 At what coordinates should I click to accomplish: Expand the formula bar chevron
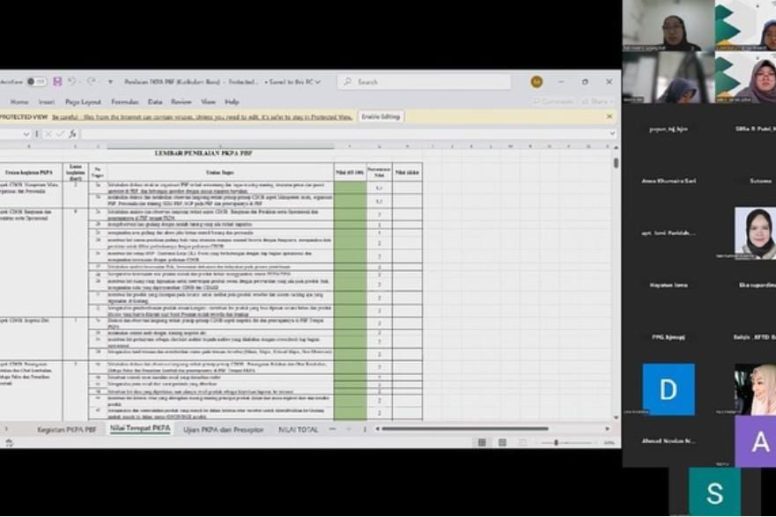(x=612, y=134)
